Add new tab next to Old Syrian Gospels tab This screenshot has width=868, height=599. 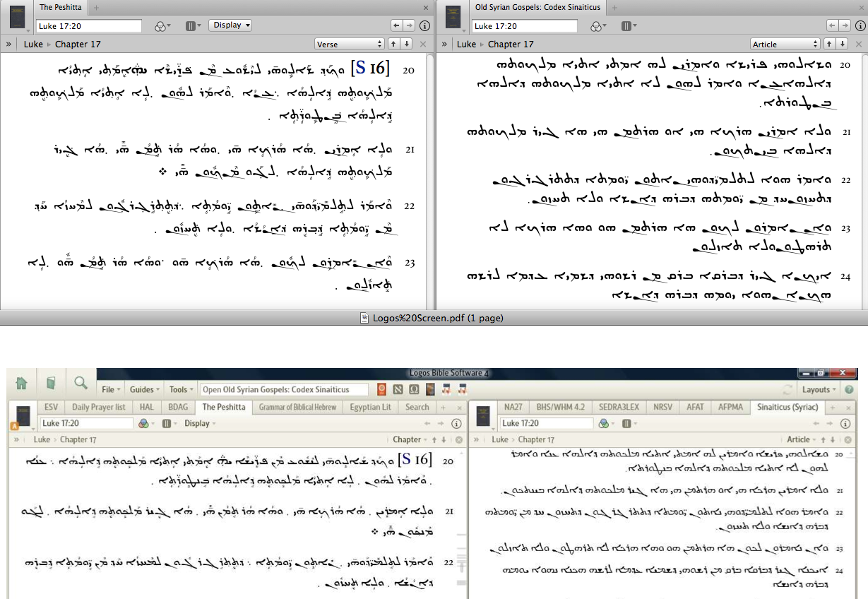[x=614, y=8]
